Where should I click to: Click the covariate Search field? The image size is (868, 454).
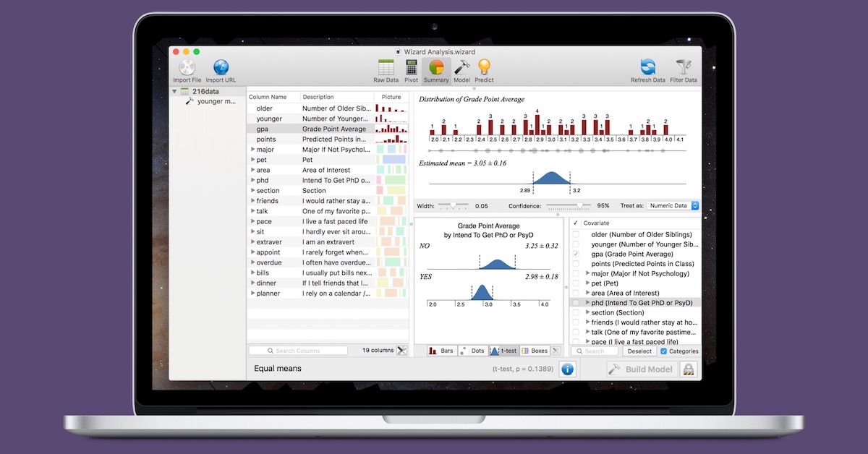point(595,351)
